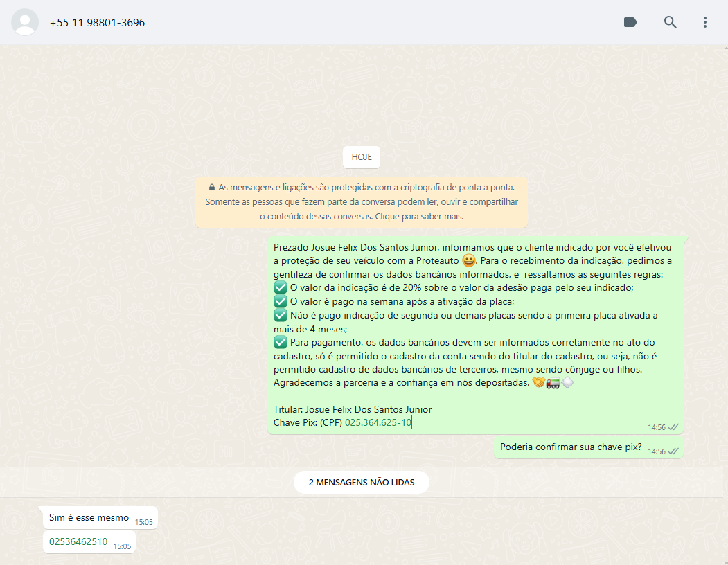Click the contact number +55 11 98801-3696

click(x=98, y=23)
